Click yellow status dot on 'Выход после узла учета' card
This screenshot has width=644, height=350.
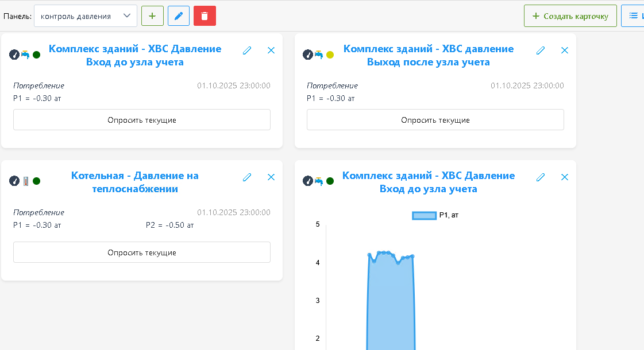click(x=330, y=55)
